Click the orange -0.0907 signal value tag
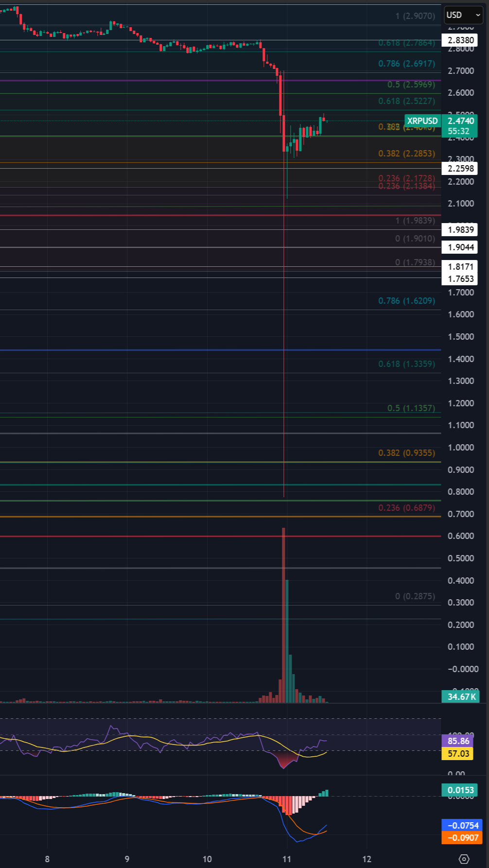The width and height of the screenshot is (489, 868). point(462,838)
